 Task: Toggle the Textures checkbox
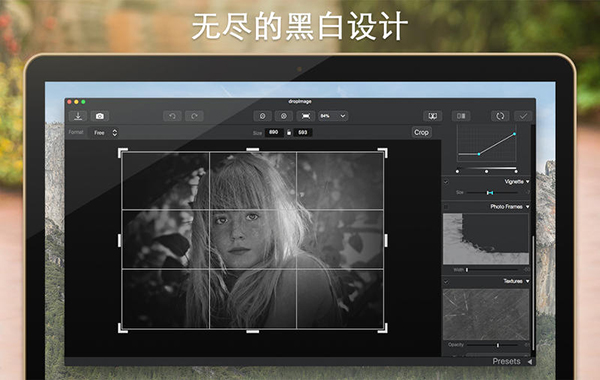(x=446, y=282)
